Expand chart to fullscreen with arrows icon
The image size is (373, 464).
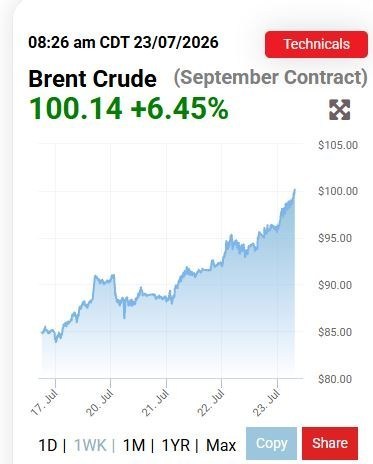click(x=340, y=110)
